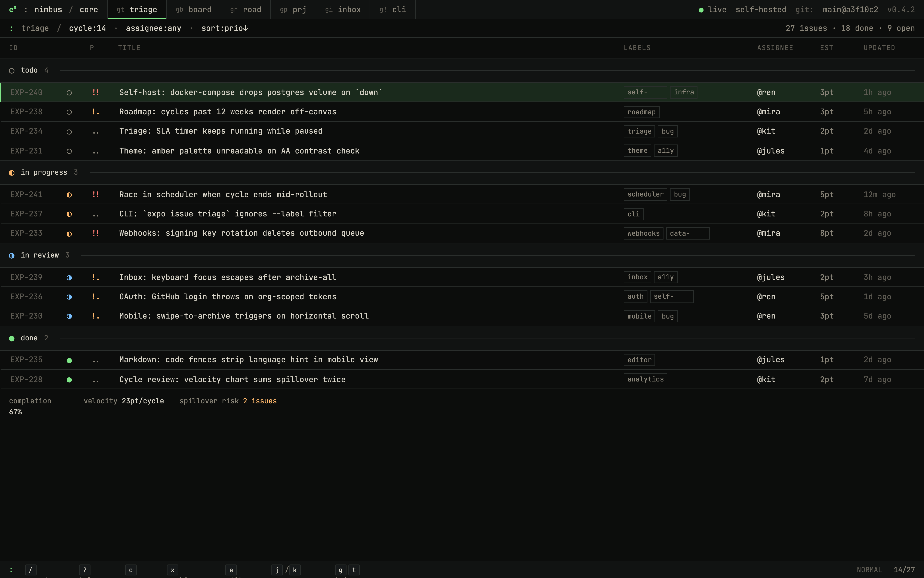924x578 pixels.
Task: Click status circle of EXP-234 row
Action: (x=69, y=132)
